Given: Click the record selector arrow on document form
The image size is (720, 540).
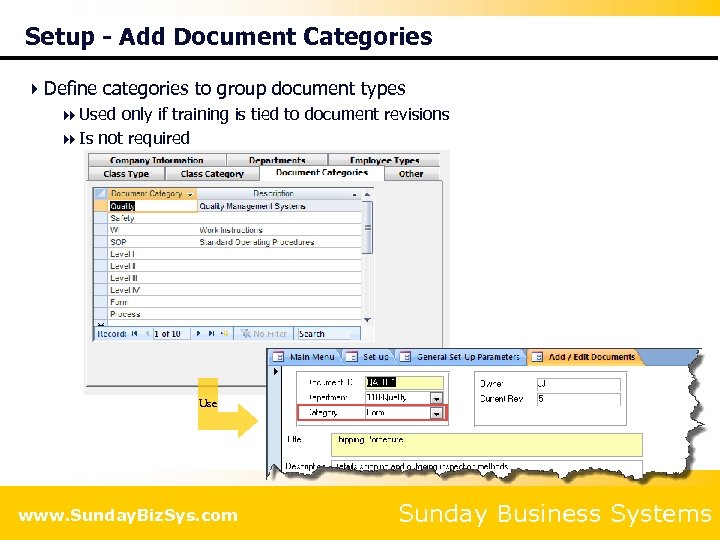Looking at the screenshot, I should (x=276, y=371).
